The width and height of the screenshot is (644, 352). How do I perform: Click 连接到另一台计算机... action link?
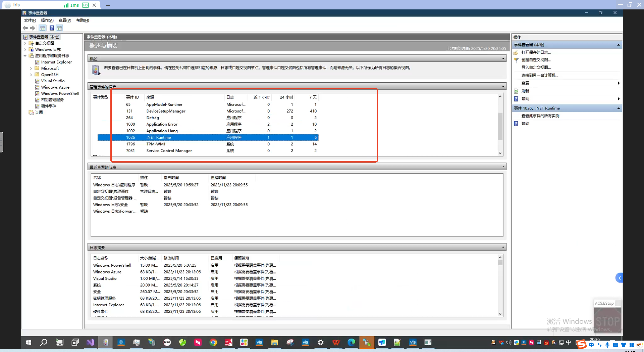point(540,75)
